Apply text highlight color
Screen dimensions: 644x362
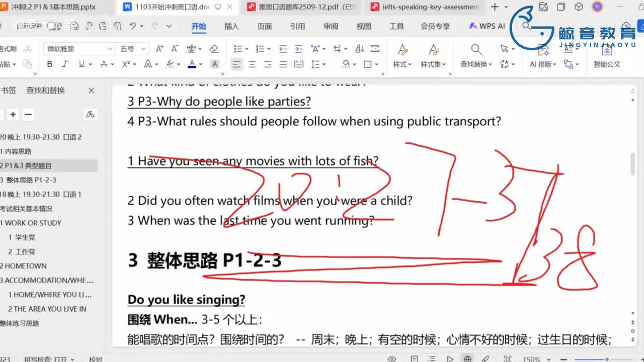(x=170, y=64)
